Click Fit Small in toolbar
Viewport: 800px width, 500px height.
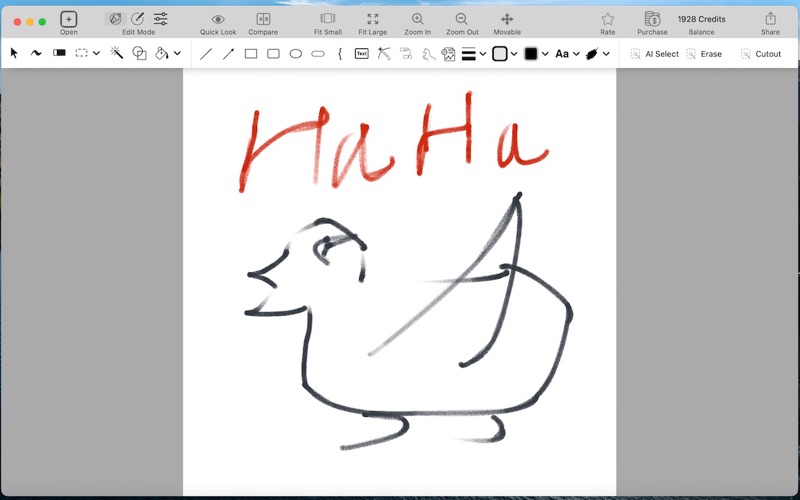(x=327, y=19)
